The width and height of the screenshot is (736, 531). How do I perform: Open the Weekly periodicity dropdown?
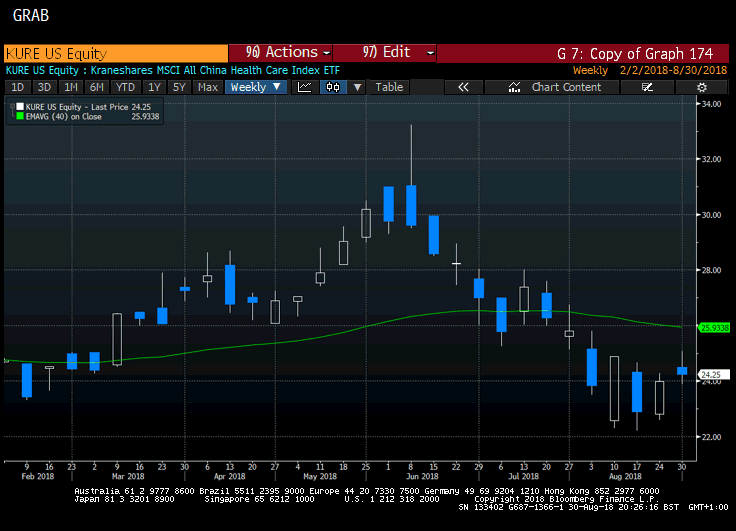click(256, 87)
